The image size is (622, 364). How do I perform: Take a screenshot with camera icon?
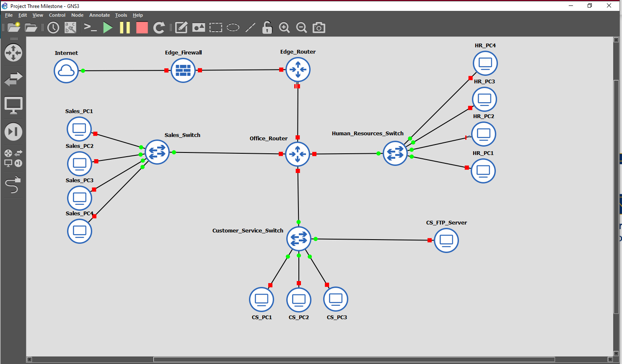319,28
